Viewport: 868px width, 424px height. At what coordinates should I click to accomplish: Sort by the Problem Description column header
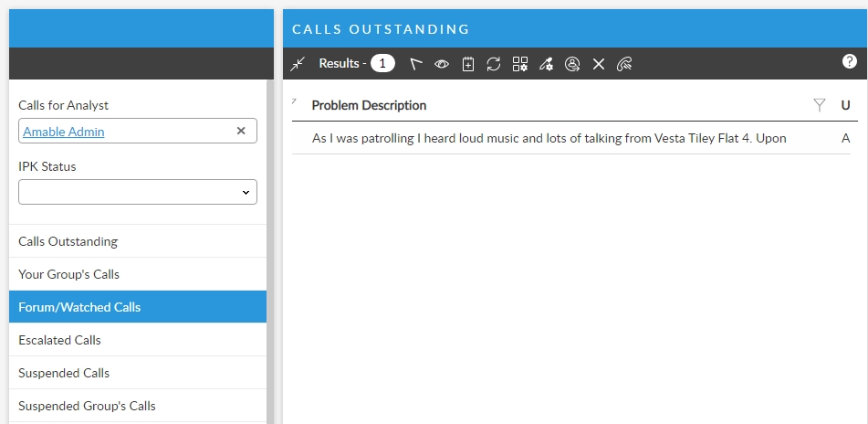point(369,105)
